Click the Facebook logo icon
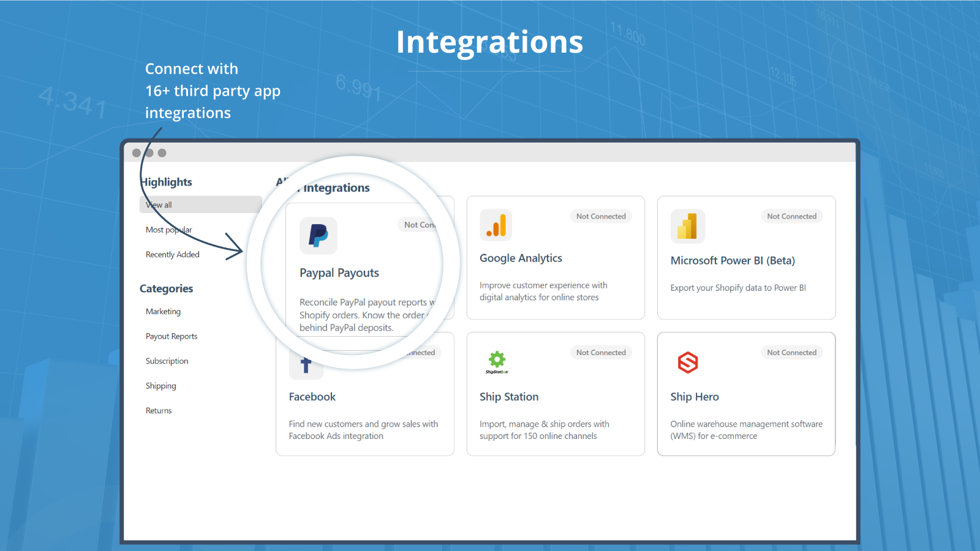980x551 pixels. pyautogui.click(x=306, y=365)
